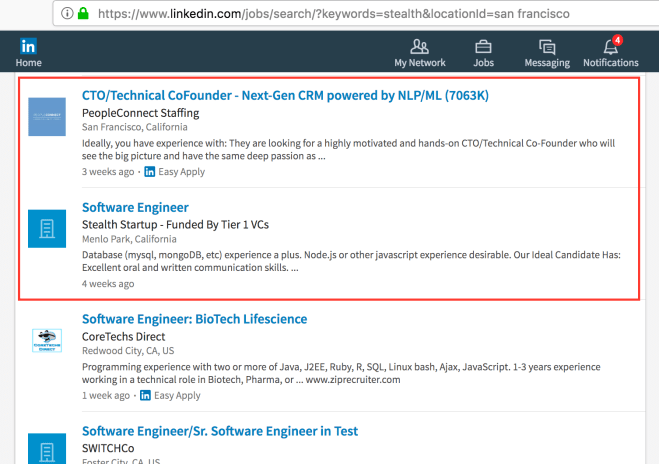The width and height of the screenshot is (659, 464).
Task: Click the LinkedIn Home logo icon
Action: tap(28, 46)
